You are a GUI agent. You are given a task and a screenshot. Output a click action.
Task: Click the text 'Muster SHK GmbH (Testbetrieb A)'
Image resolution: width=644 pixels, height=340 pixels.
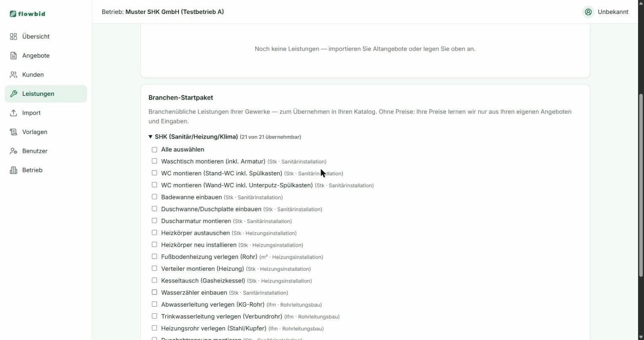point(175,12)
